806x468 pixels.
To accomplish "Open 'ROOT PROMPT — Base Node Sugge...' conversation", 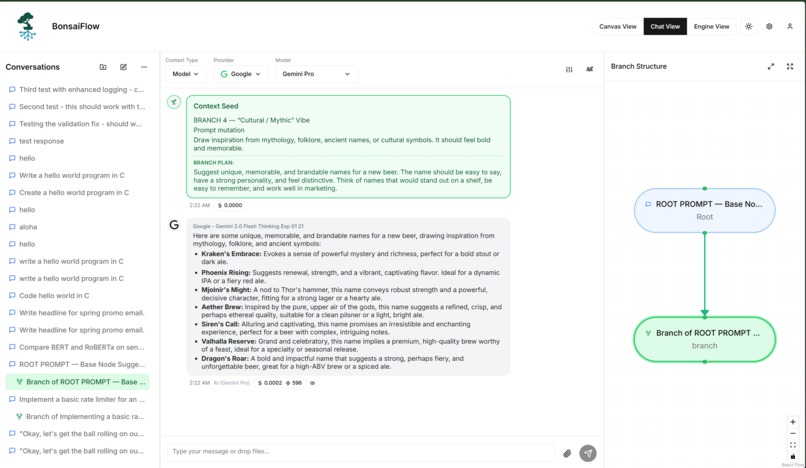I will coord(77,364).
